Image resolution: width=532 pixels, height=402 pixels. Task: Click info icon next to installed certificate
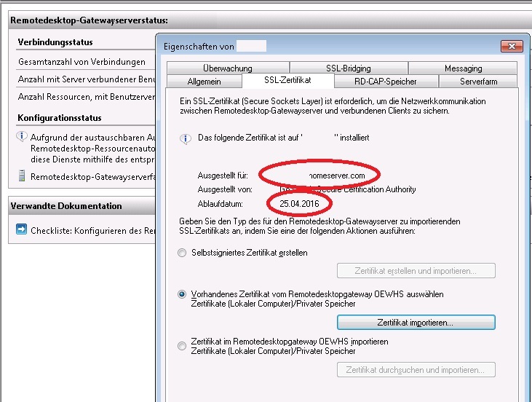(x=186, y=138)
